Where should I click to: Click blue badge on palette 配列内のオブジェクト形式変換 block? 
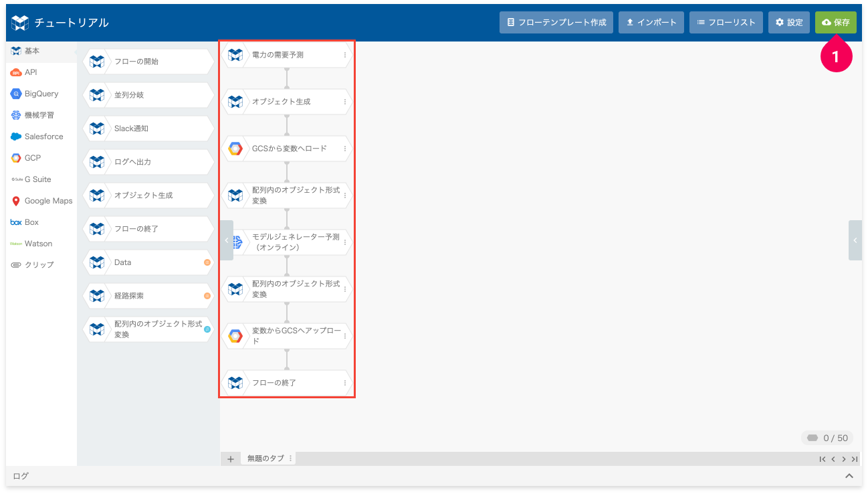[207, 329]
